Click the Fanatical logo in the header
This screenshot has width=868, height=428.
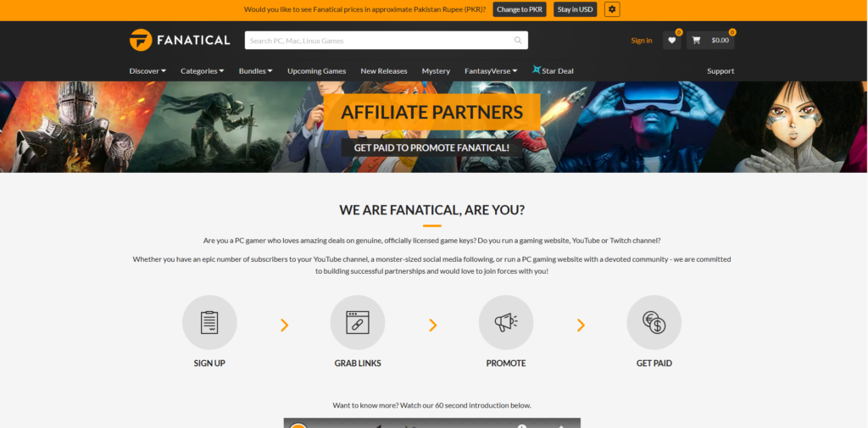point(180,40)
